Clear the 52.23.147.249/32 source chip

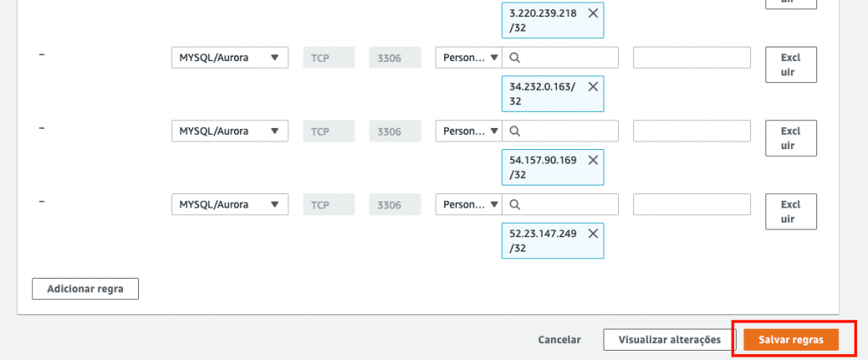592,233
